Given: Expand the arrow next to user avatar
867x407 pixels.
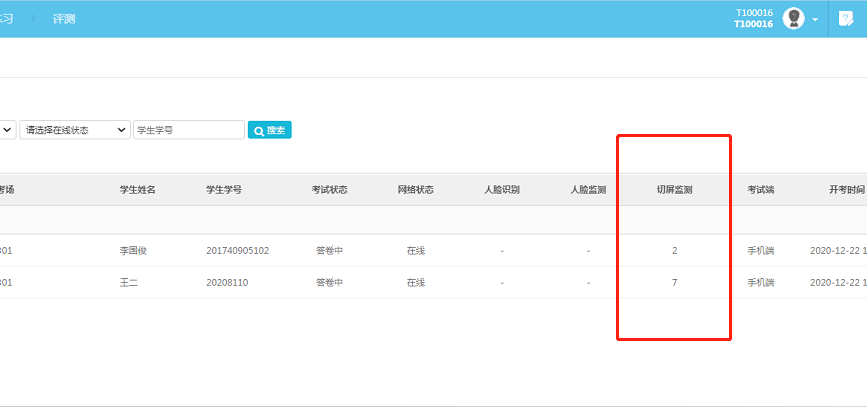Looking at the screenshot, I should click(815, 20).
